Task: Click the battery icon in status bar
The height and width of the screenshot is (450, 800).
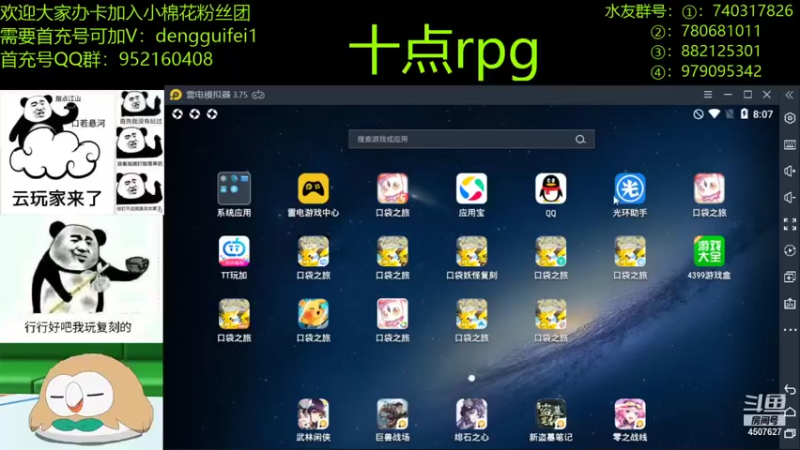Action: pos(744,114)
